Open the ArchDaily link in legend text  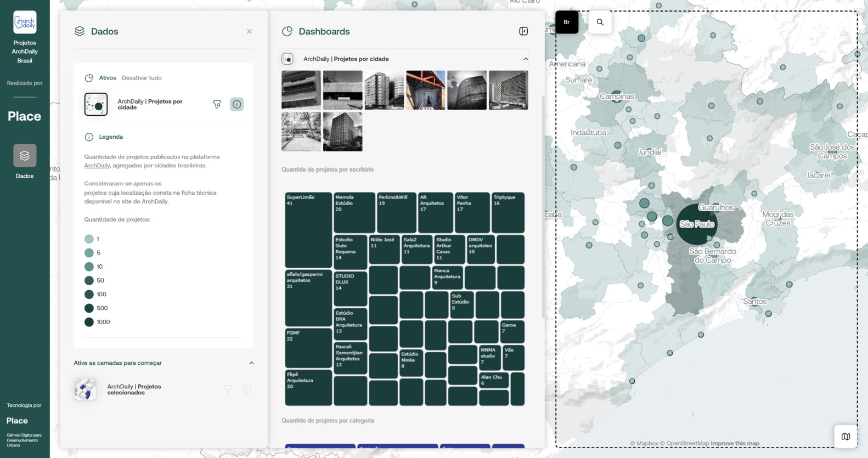click(97, 166)
